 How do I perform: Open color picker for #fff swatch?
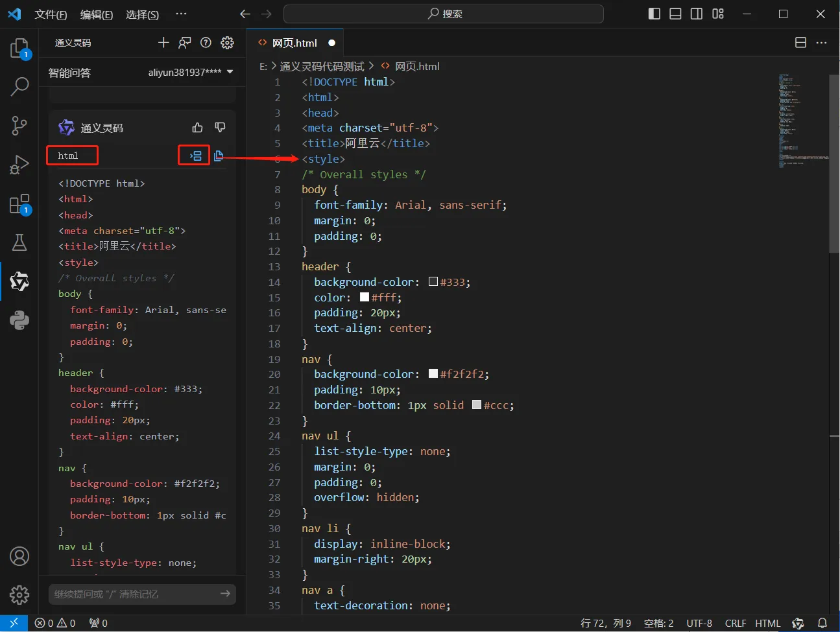click(365, 297)
